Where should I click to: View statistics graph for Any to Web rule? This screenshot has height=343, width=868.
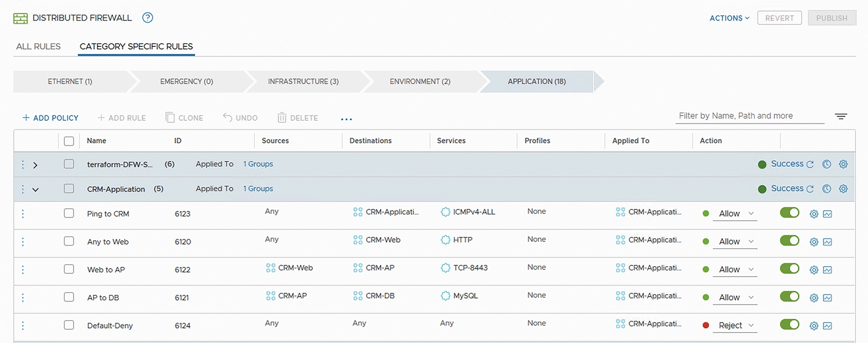tap(828, 242)
